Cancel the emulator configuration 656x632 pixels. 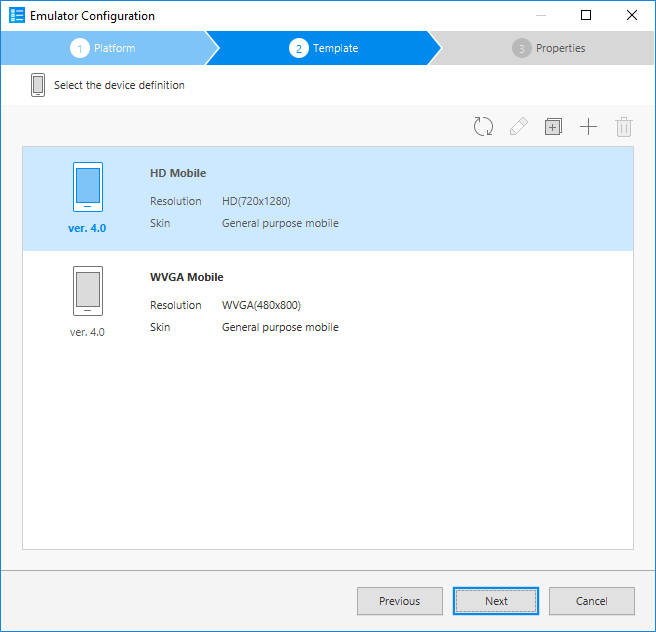(591, 601)
